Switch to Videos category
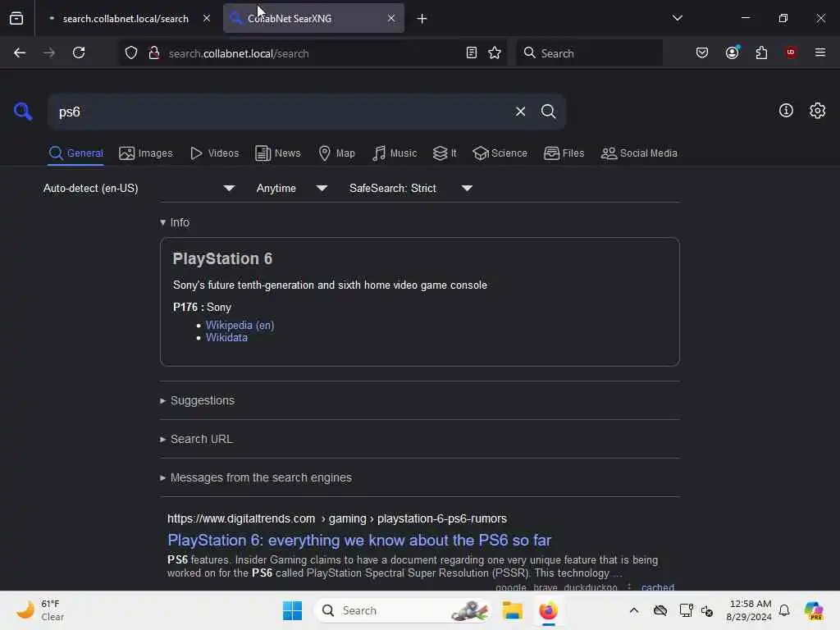 pos(214,153)
